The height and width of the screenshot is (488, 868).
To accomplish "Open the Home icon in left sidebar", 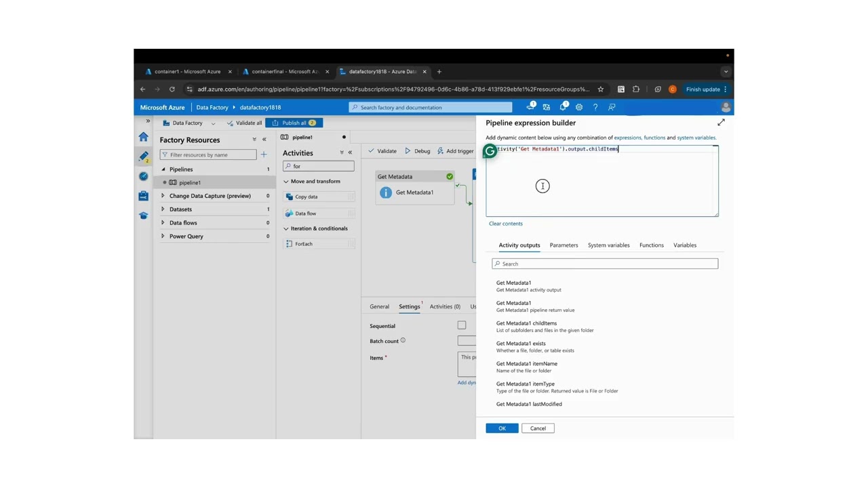I will click(x=144, y=137).
